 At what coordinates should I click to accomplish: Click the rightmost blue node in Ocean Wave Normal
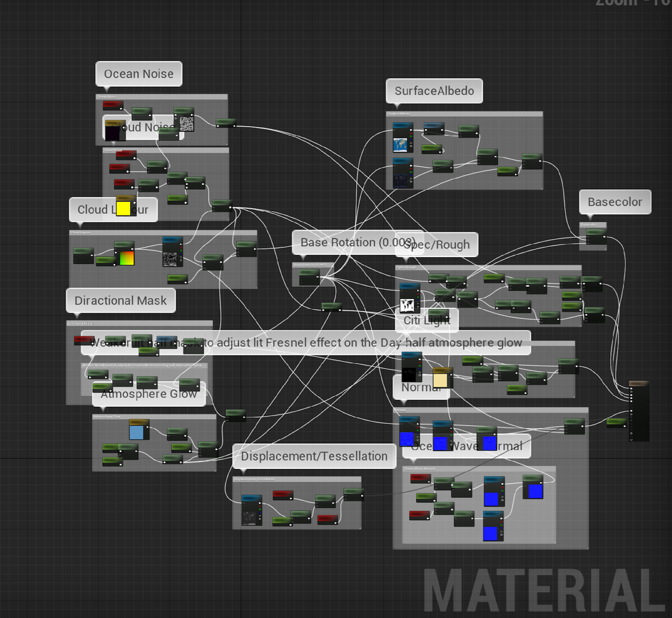point(533,487)
